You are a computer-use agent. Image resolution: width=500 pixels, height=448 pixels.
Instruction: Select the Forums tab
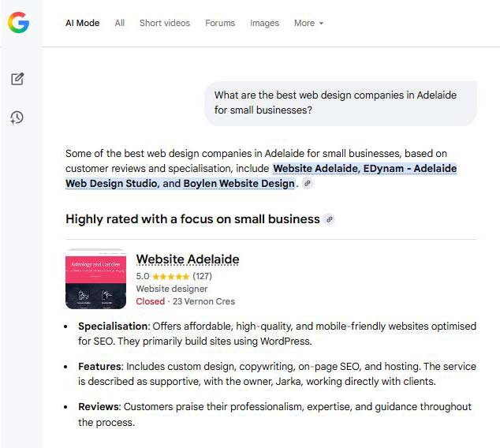coord(220,23)
